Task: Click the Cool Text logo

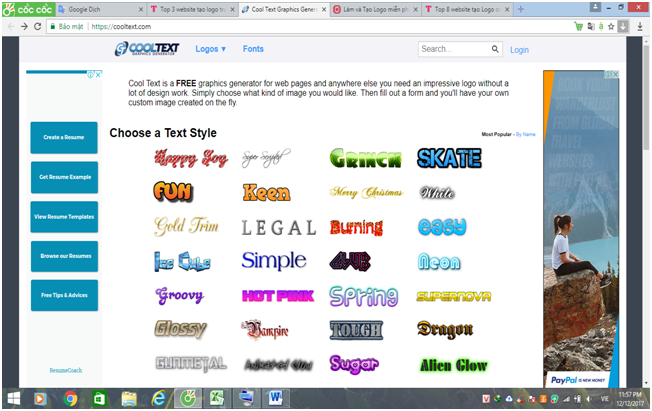Action: pos(153,48)
